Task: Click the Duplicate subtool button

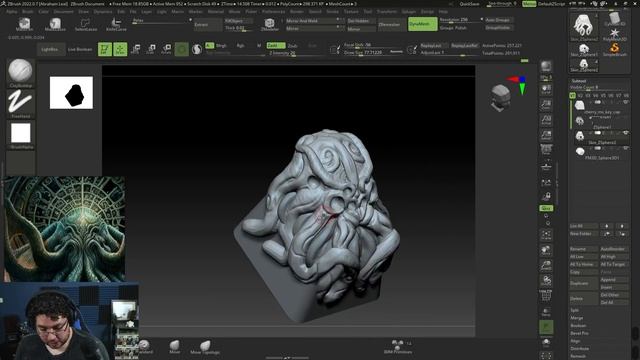Action: coord(583,283)
